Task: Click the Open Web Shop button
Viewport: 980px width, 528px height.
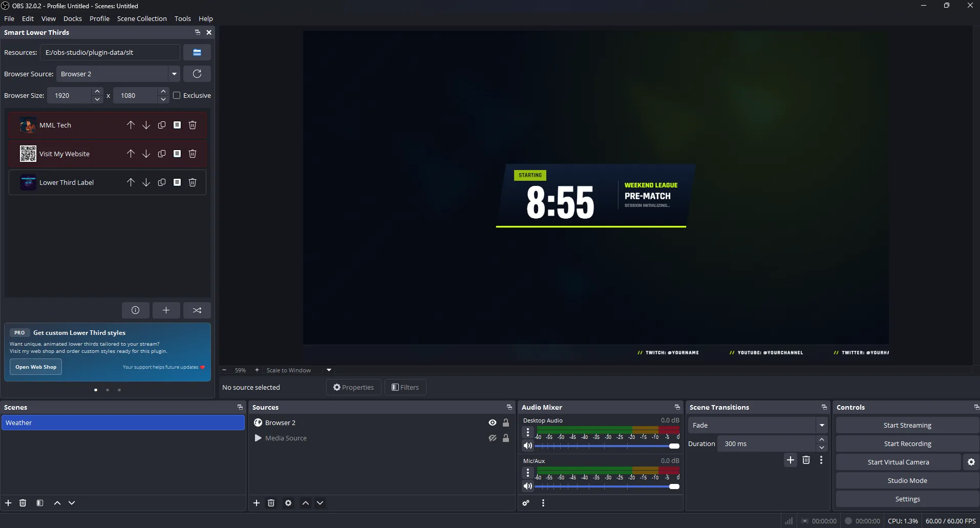Action: click(35, 367)
